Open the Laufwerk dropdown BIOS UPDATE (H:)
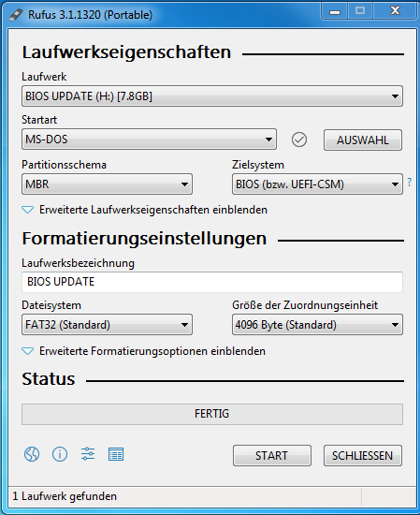This screenshot has width=420, height=515. pyautogui.click(x=212, y=96)
